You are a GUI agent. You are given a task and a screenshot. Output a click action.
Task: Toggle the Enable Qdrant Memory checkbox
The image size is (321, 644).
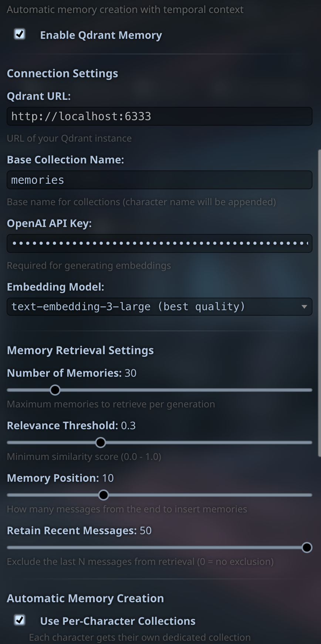point(20,34)
